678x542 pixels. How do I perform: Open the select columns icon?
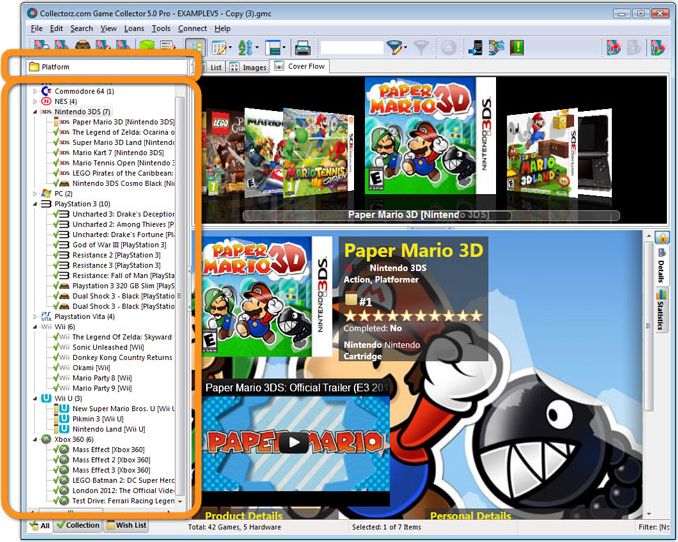(x=219, y=47)
